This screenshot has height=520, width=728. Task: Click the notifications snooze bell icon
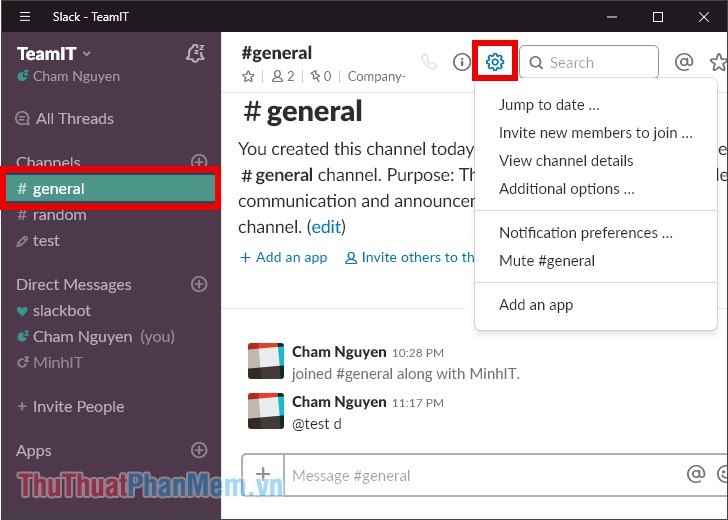pos(195,53)
